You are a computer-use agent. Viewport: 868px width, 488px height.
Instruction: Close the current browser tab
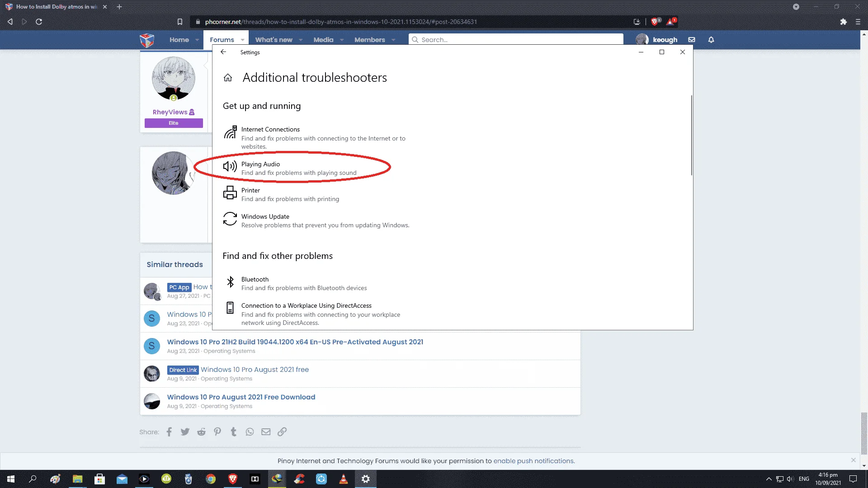coord(105,7)
